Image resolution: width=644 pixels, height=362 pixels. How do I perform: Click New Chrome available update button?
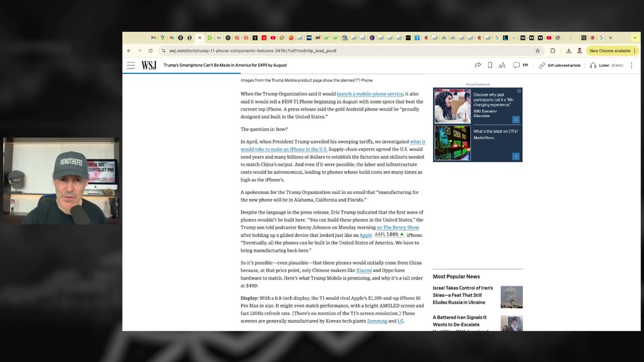[x=610, y=51]
